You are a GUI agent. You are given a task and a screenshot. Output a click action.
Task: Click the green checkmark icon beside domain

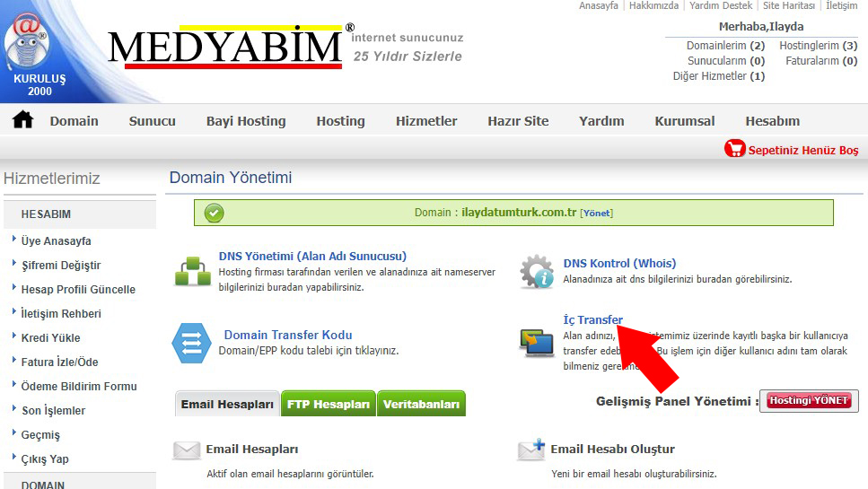point(215,213)
